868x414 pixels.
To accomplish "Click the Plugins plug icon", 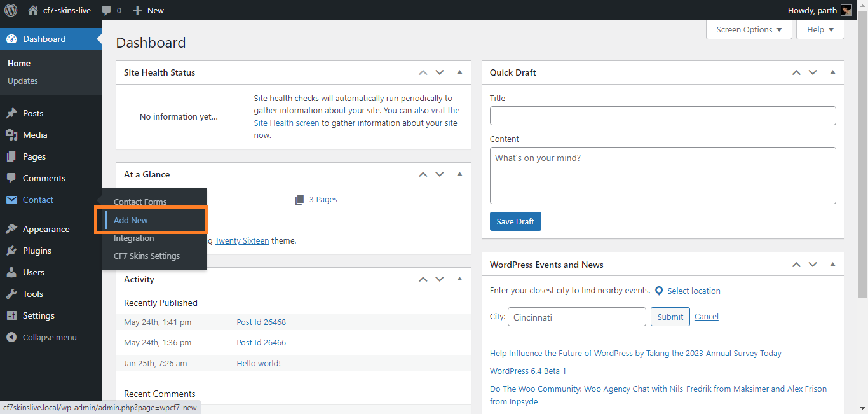I will [x=11, y=251].
